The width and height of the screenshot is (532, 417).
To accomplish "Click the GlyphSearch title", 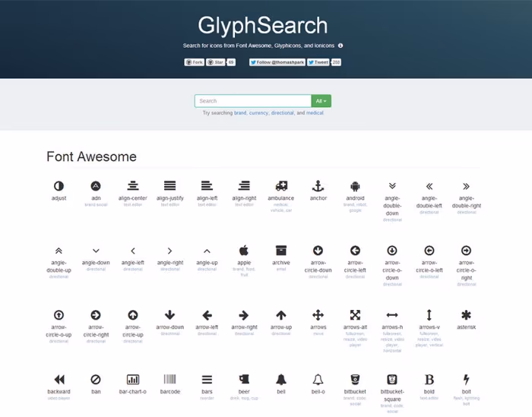I will pos(263,26).
